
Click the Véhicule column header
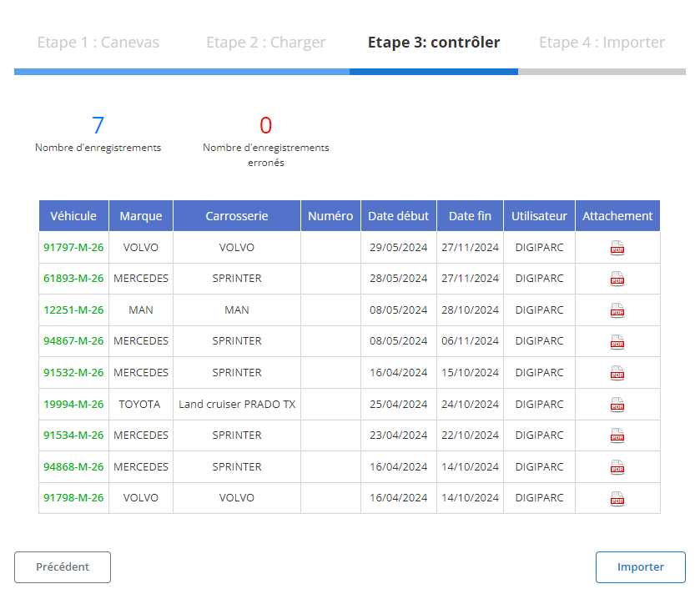click(x=73, y=216)
